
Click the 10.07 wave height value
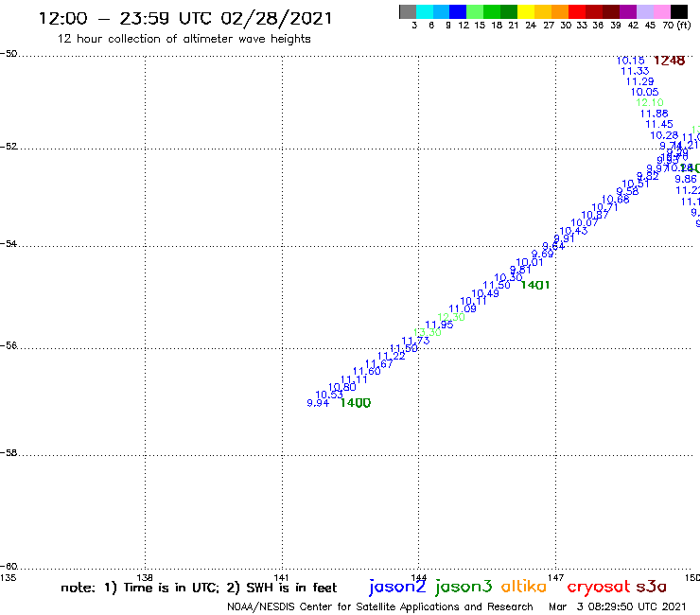pyautogui.click(x=585, y=222)
